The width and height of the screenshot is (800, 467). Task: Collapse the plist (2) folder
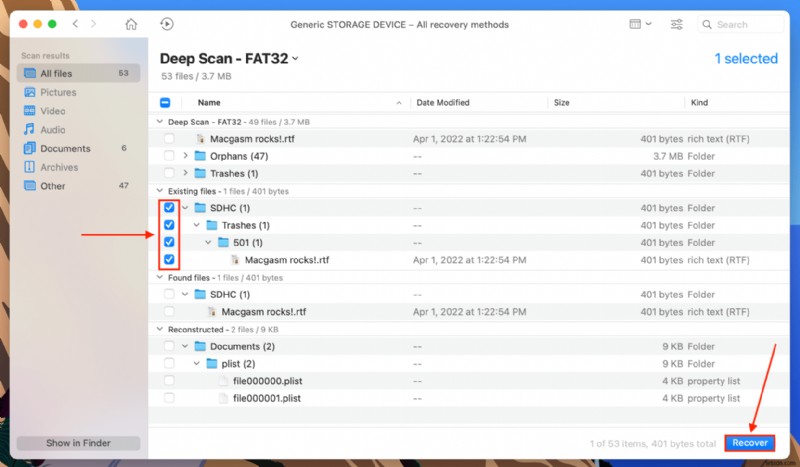pos(196,363)
